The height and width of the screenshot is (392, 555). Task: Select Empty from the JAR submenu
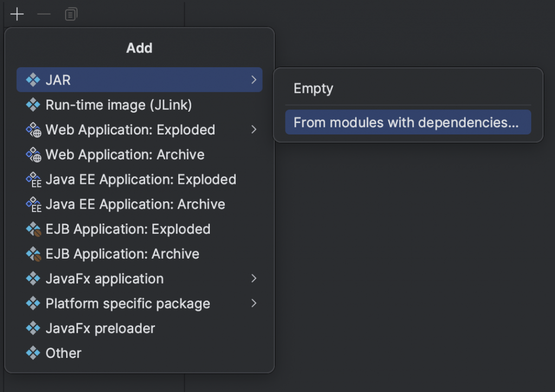(x=313, y=89)
